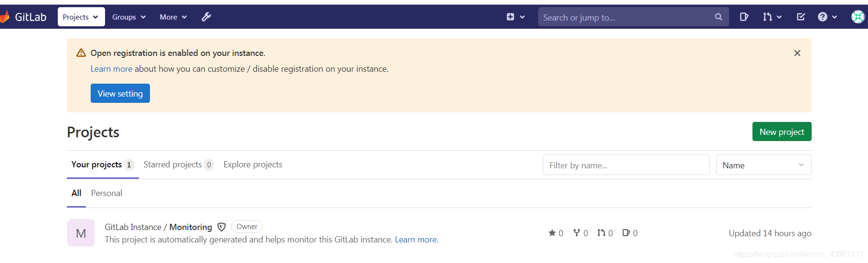Open the Name sort dropdown

pos(763,165)
